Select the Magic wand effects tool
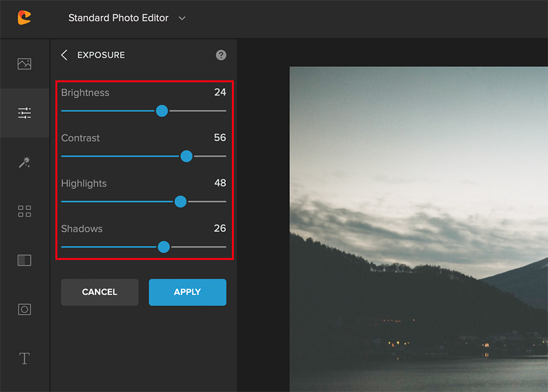The width and height of the screenshot is (548, 392). [24, 162]
